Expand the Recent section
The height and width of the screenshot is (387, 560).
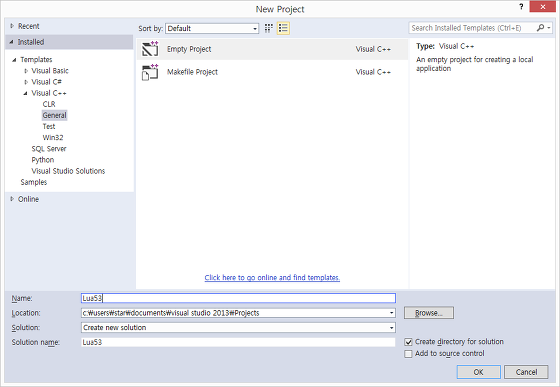point(12,26)
